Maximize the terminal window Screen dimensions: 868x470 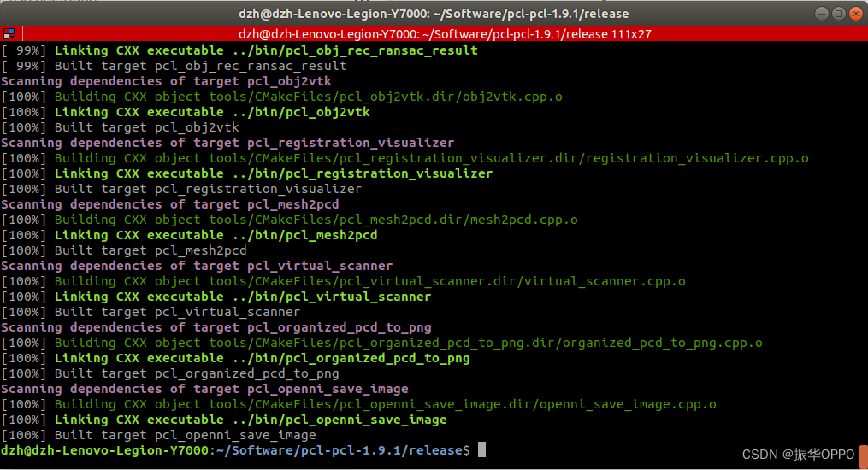pos(839,14)
